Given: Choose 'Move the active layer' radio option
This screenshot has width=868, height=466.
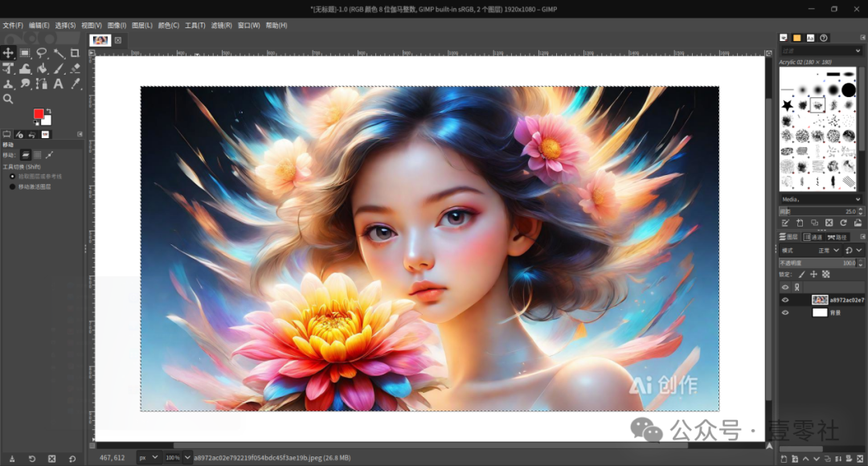Looking at the screenshot, I should click(x=12, y=187).
